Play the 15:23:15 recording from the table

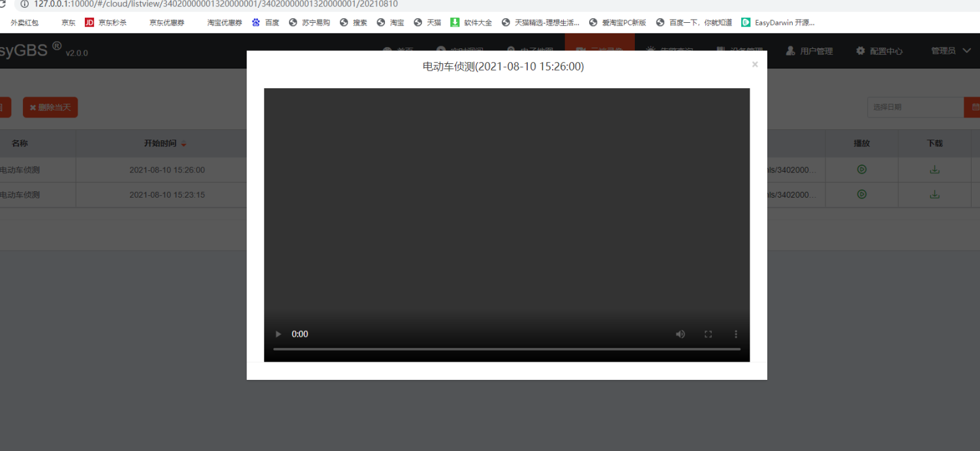tap(862, 194)
